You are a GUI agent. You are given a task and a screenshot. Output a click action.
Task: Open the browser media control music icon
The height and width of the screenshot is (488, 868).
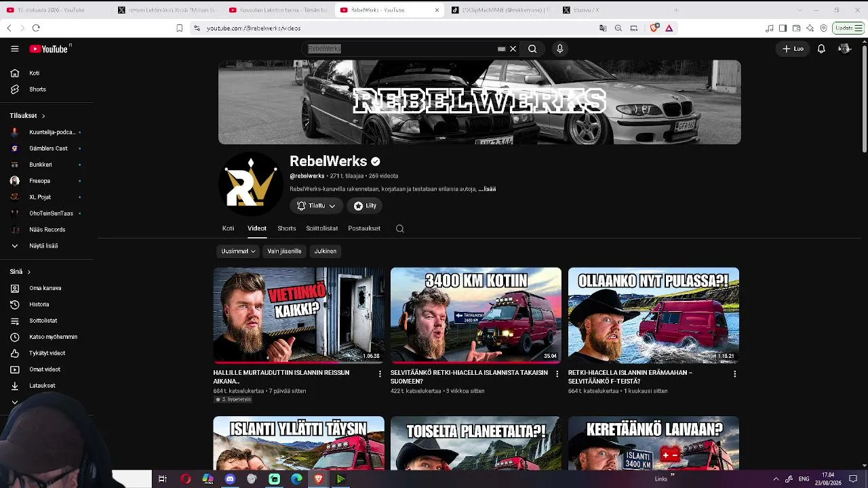click(x=769, y=28)
